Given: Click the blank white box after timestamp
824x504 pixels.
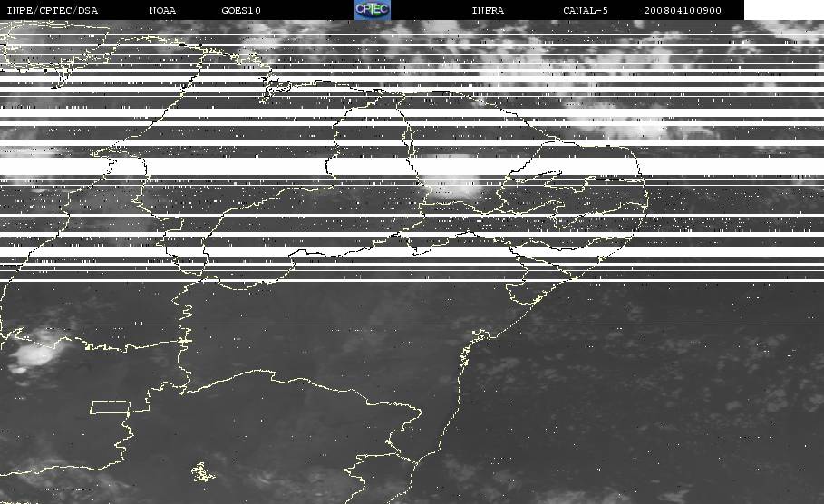Looking at the screenshot, I should coord(784,9).
